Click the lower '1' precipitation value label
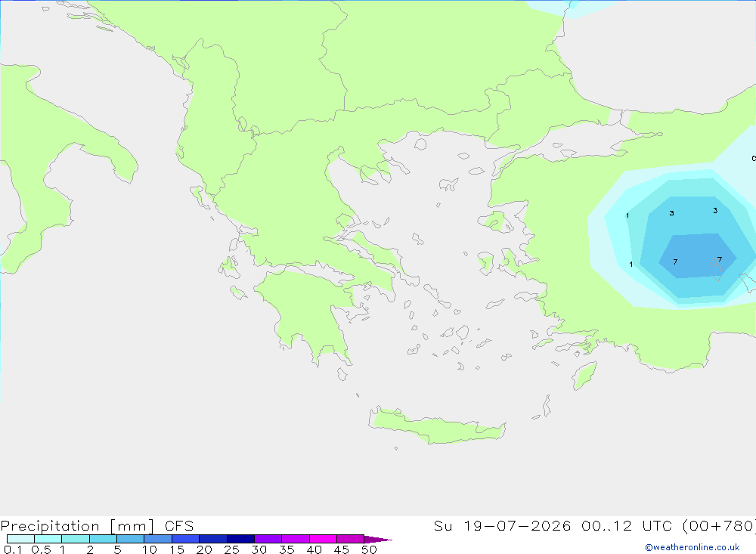Image resolution: width=756 pixels, height=554 pixels. click(x=631, y=265)
